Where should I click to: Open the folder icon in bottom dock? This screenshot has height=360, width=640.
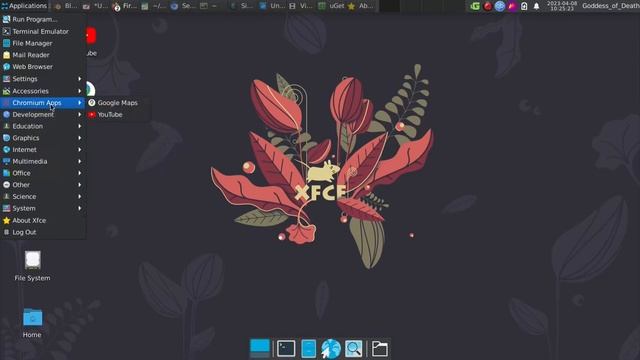pyautogui.click(x=380, y=349)
